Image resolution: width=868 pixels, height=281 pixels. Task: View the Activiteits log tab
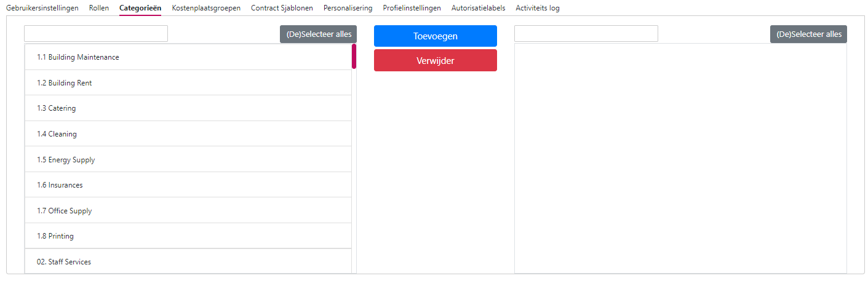(537, 8)
